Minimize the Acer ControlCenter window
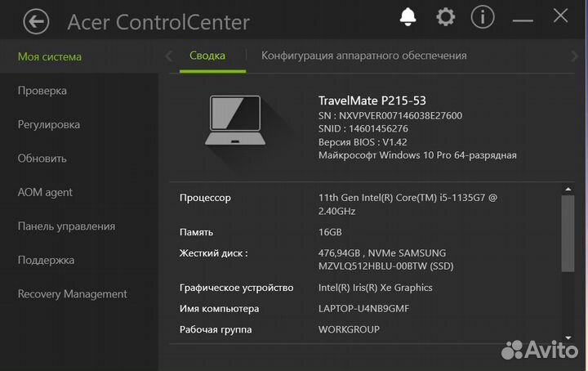 (523, 20)
